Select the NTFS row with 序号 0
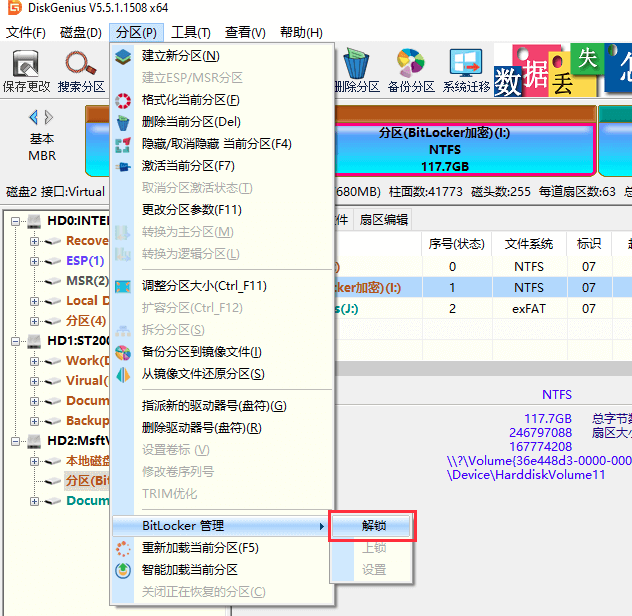The image size is (632, 616). 483,267
